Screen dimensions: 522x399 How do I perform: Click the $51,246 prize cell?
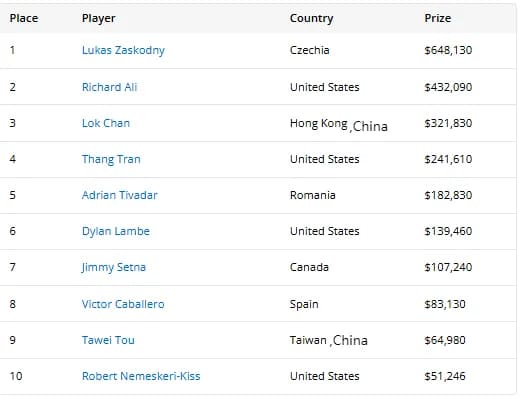[445, 376]
